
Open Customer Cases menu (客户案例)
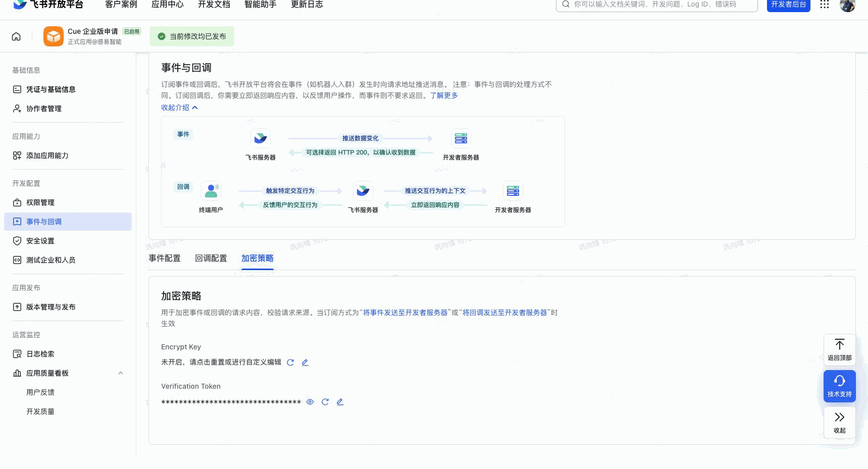(x=121, y=5)
